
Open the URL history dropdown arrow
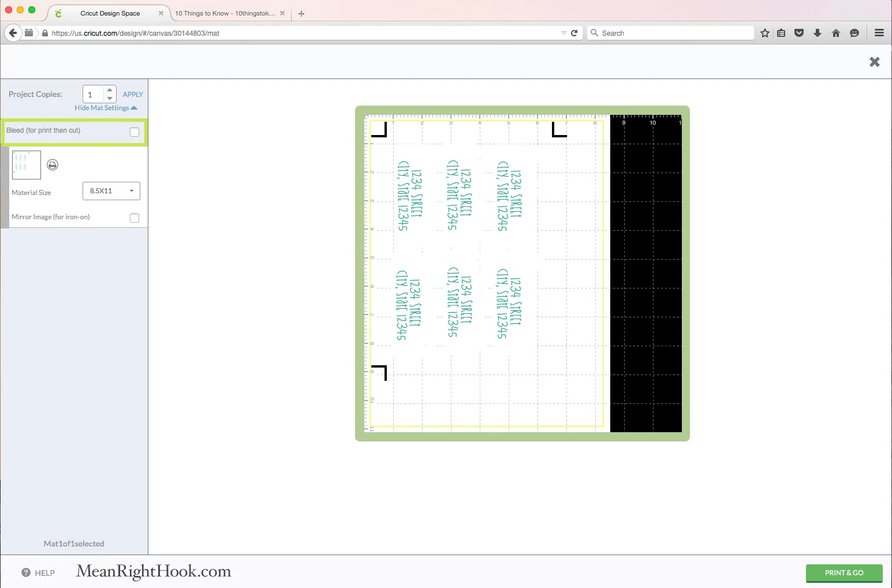563,33
